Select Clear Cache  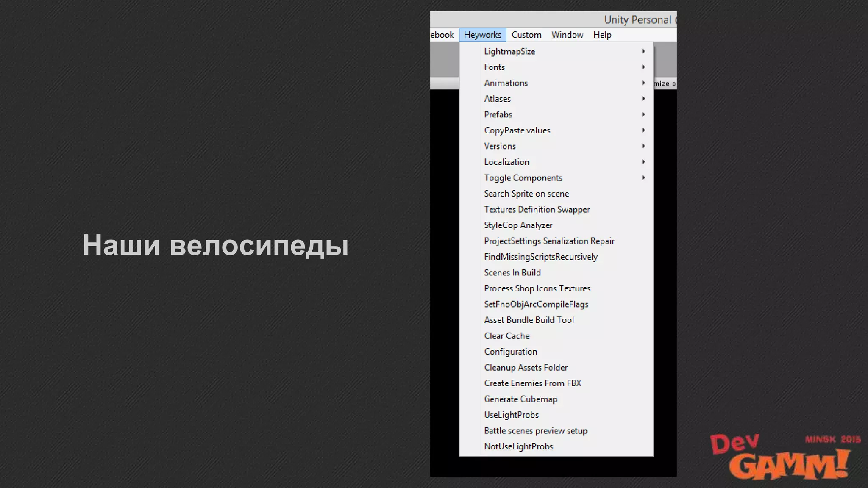(556, 336)
